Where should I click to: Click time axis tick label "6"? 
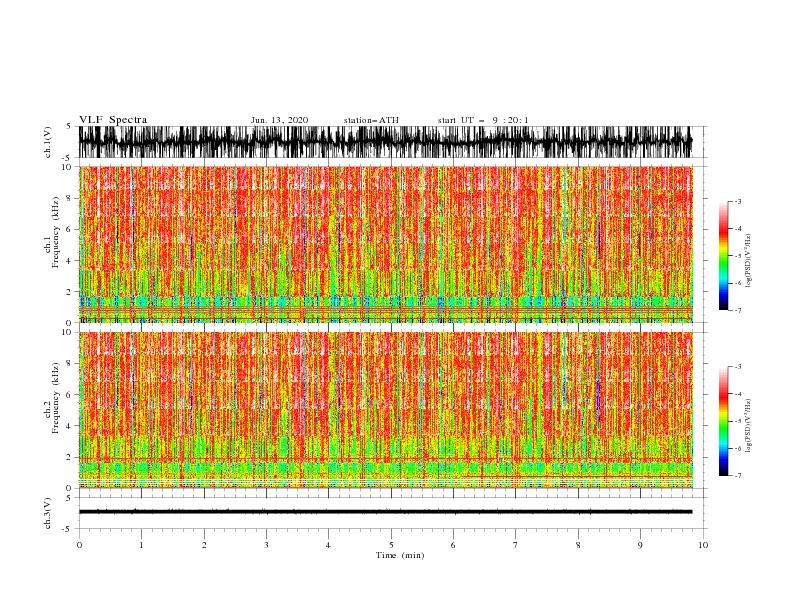(x=453, y=545)
